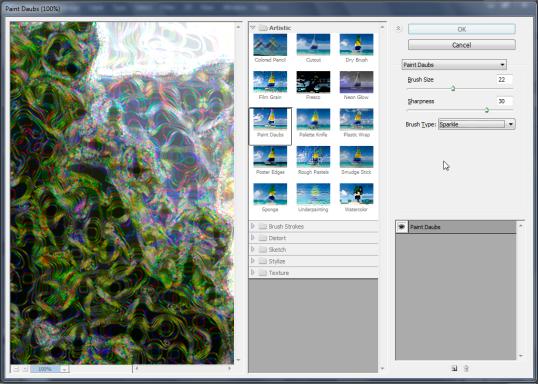
Task: Open the Brush Type dropdown
Action: point(477,124)
